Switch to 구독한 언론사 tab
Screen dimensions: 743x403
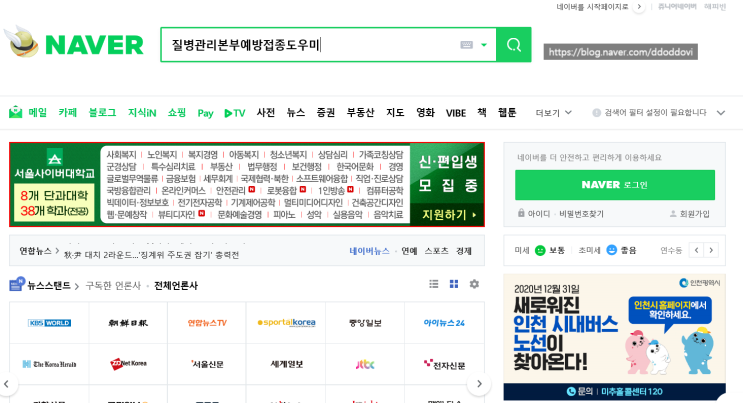pyautogui.click(x=113, y=285)
